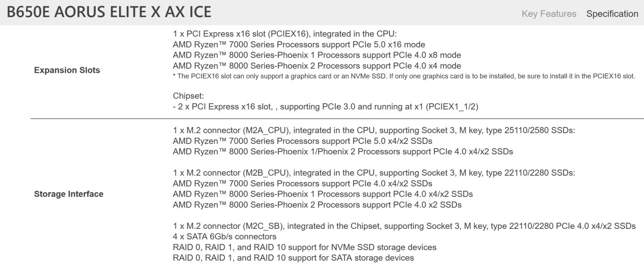Click the 4 x SATA 6Gb/s connectors line

point(225,236)
